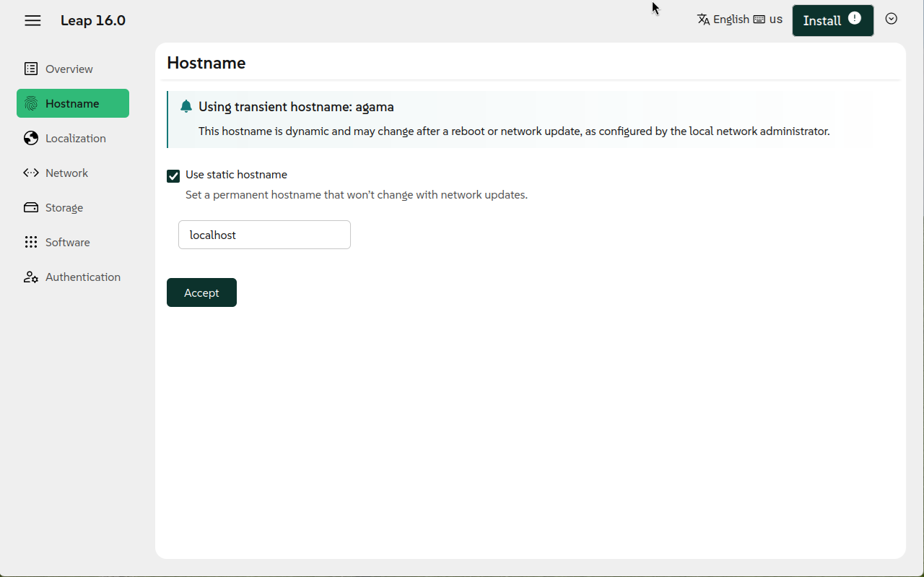Image resolution: width=924 pixels, height=577 pixels.
Task: Click the Storage drive icon
Action: [31, 207]
